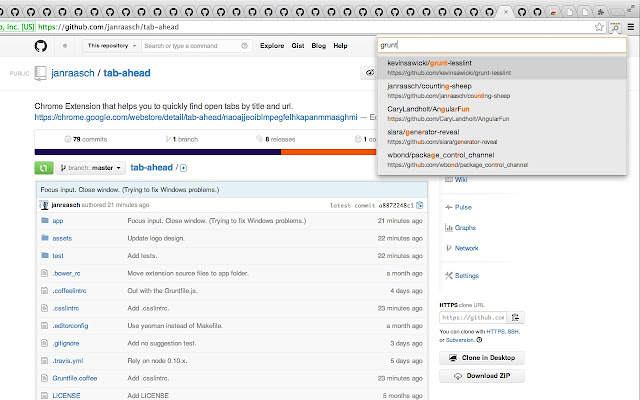Open the clone help question icon
Screen dimensions: 640x400
[479, 340]
